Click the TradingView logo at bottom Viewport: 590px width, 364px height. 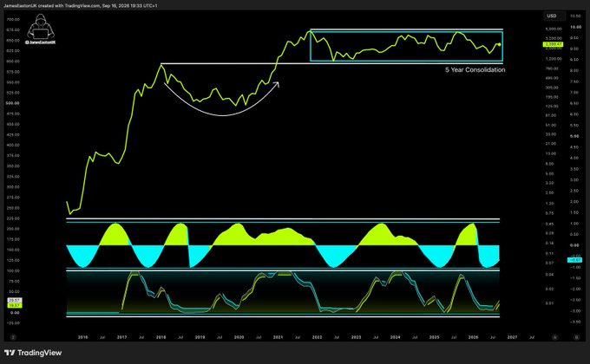tap(33, 353)
